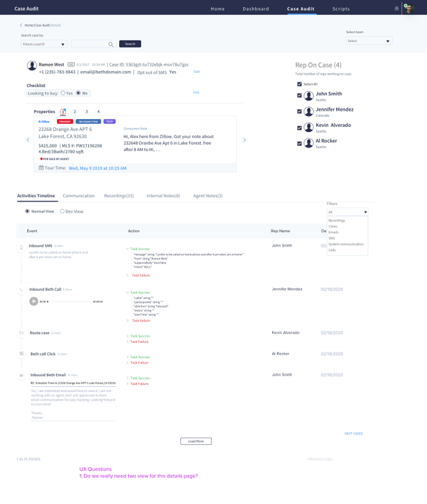The width and height of the screenshot is (427, 504).
Task: Click the calendar icon next to Tour Time
Action: [x=41, y=168]
